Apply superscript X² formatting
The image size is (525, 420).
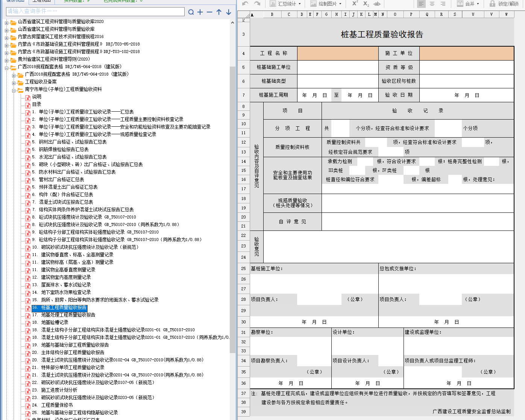(355, 3)
